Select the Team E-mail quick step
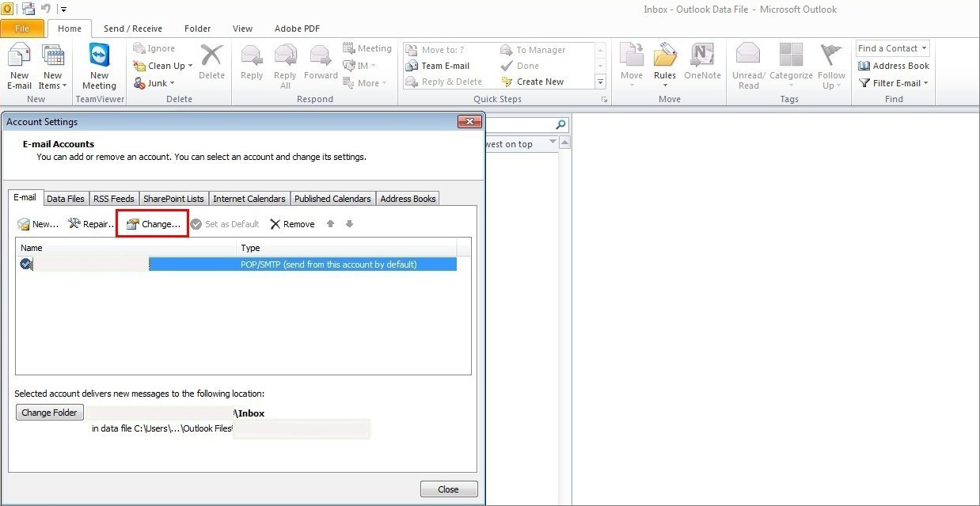This screenshot has height=506, width=980. point(438,66)
